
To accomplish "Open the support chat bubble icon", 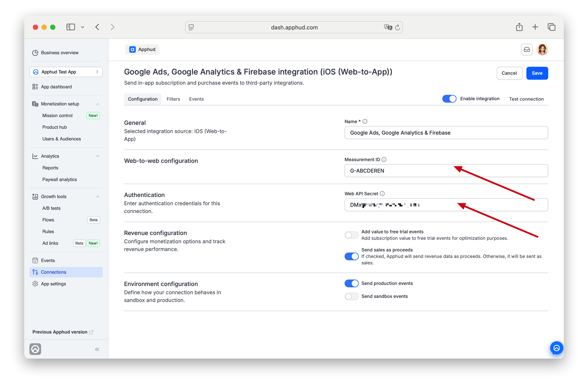I will 556,348.
